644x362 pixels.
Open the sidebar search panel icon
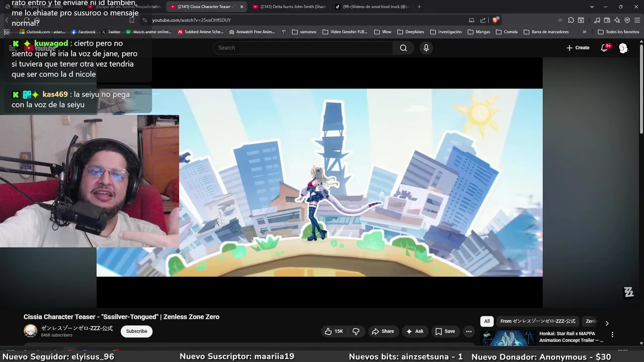pos(581,20)
